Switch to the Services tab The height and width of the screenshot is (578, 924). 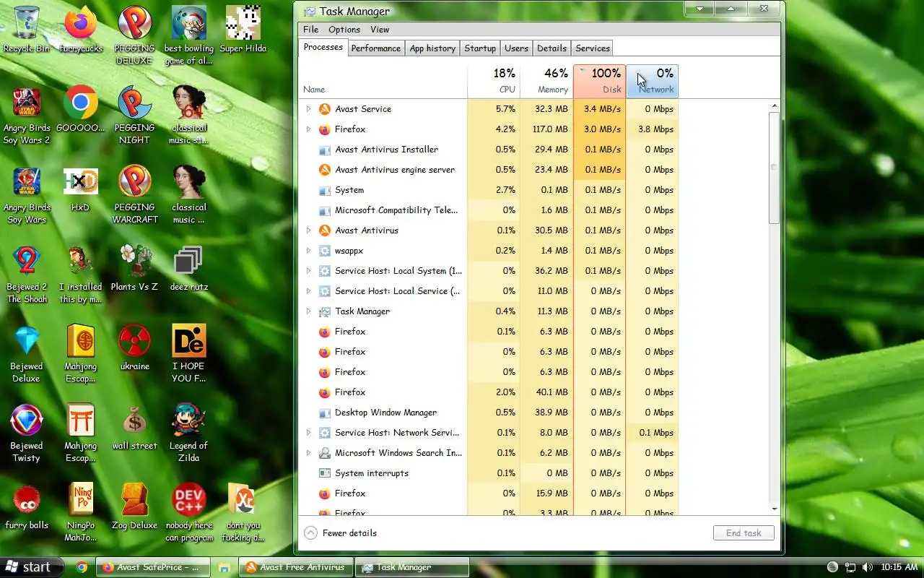[593, 48]
